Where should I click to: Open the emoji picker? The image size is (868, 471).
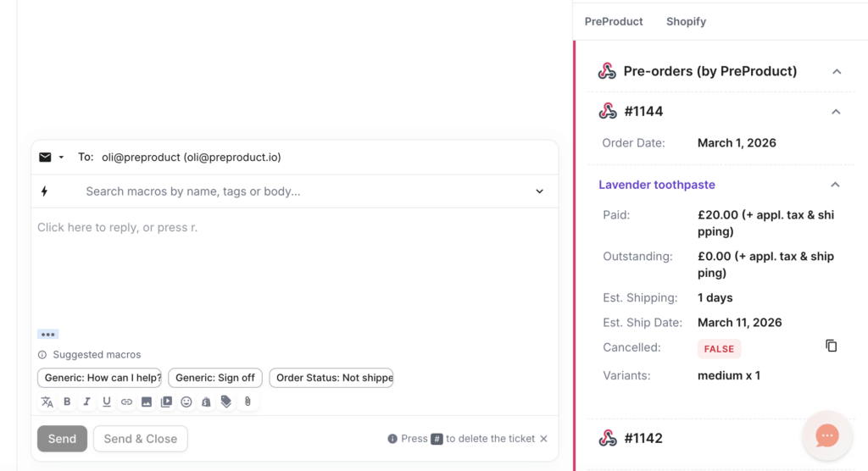pos(186,402)
